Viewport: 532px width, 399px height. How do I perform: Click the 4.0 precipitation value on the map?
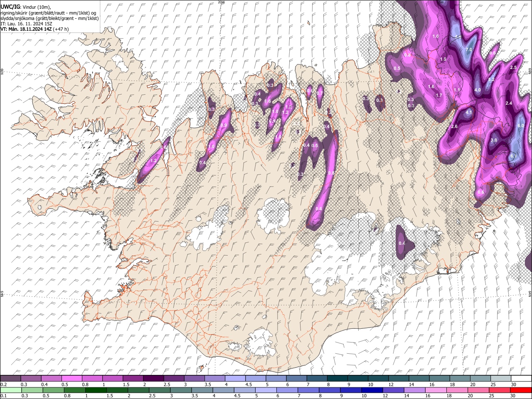[478, 90]
